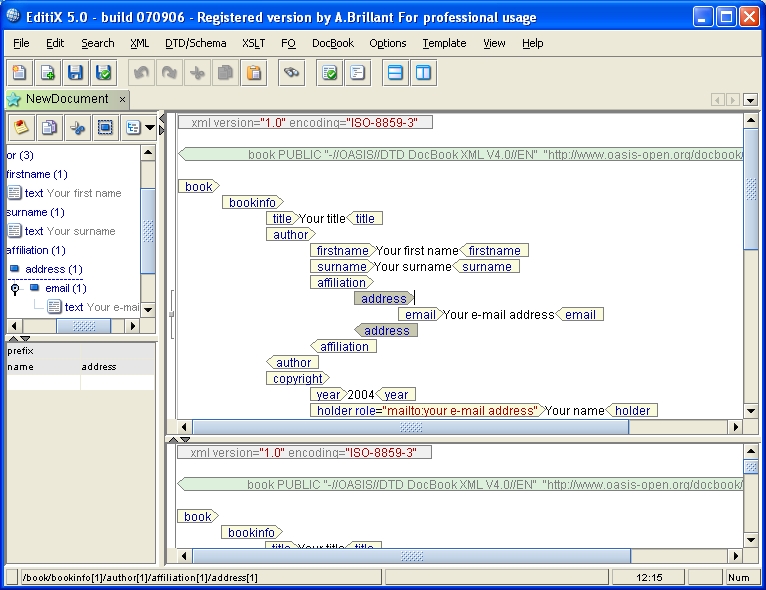Click the bookinfo tag in upper editor

coord(252,202)
